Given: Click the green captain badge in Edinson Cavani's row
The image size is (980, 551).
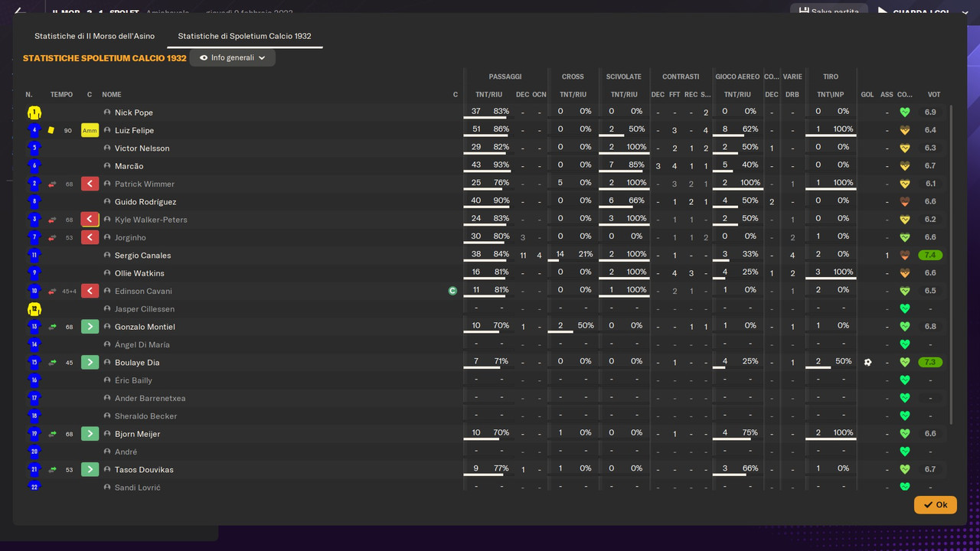Looking at the screenshot, I should [452, 291].
